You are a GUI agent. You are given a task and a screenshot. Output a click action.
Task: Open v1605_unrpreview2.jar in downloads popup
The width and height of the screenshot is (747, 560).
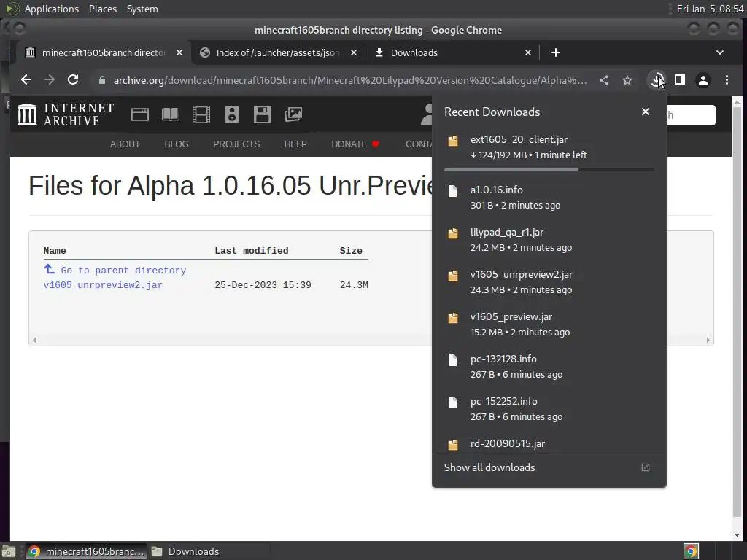549,282
